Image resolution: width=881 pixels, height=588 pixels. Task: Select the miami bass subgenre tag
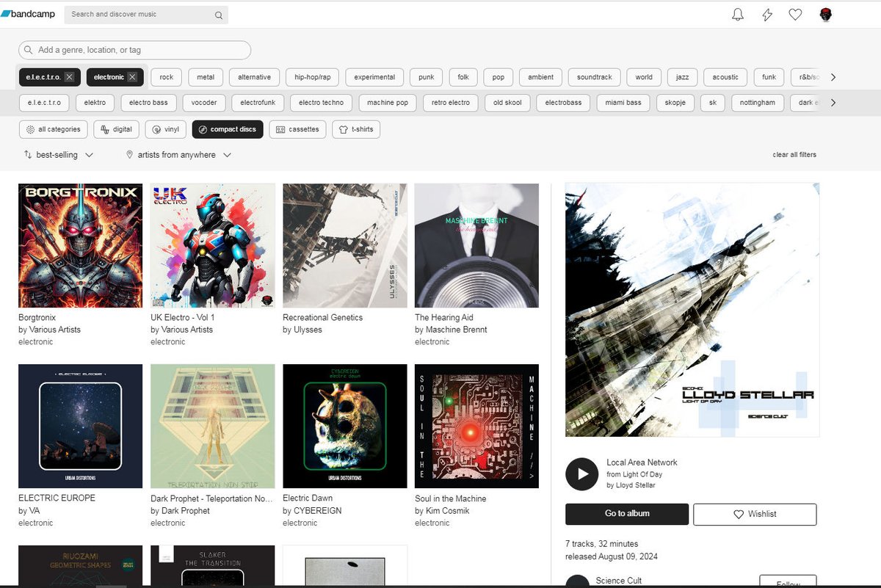[623, 103]
